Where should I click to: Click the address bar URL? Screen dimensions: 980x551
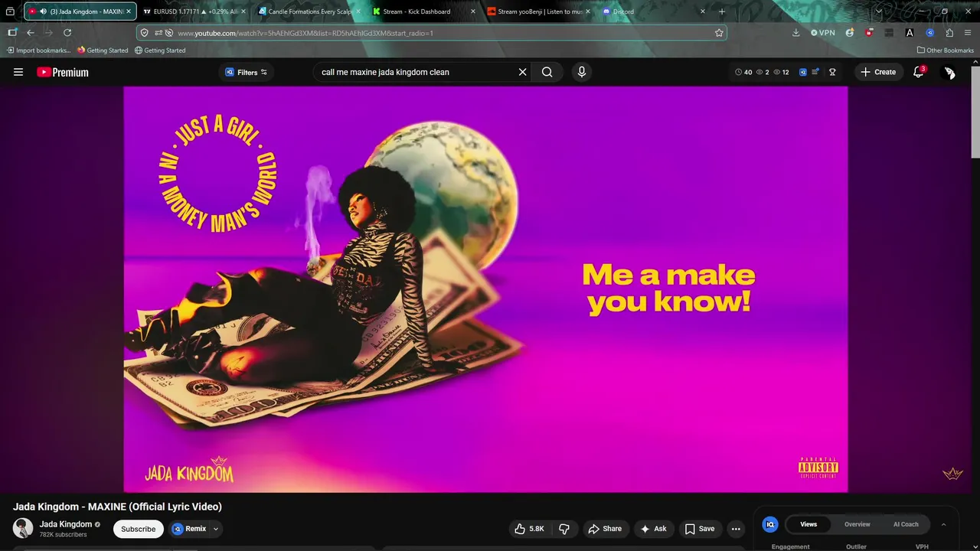tap(305, 33)
